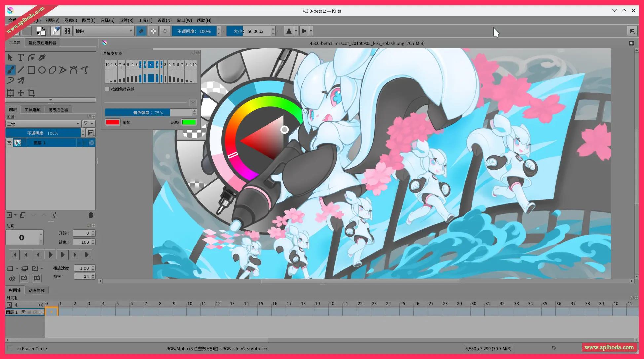The image size is (644, 359).
Task: Select the freehand path tool
Action: (x=84, y=70)
